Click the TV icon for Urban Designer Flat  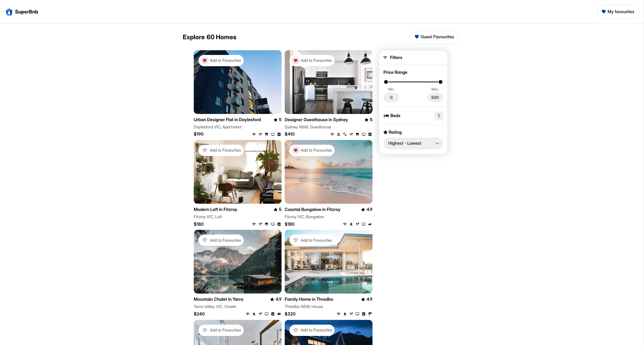point(273,134)
